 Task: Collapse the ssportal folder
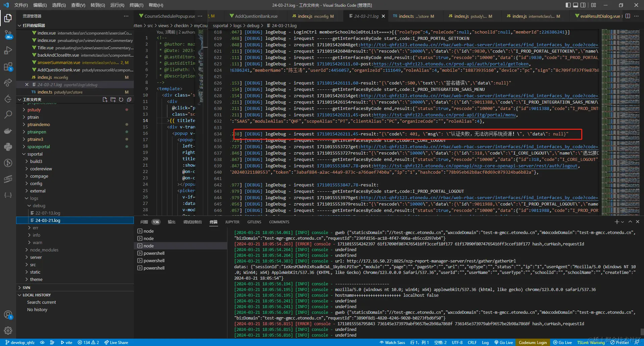click(x=35, y=154)
